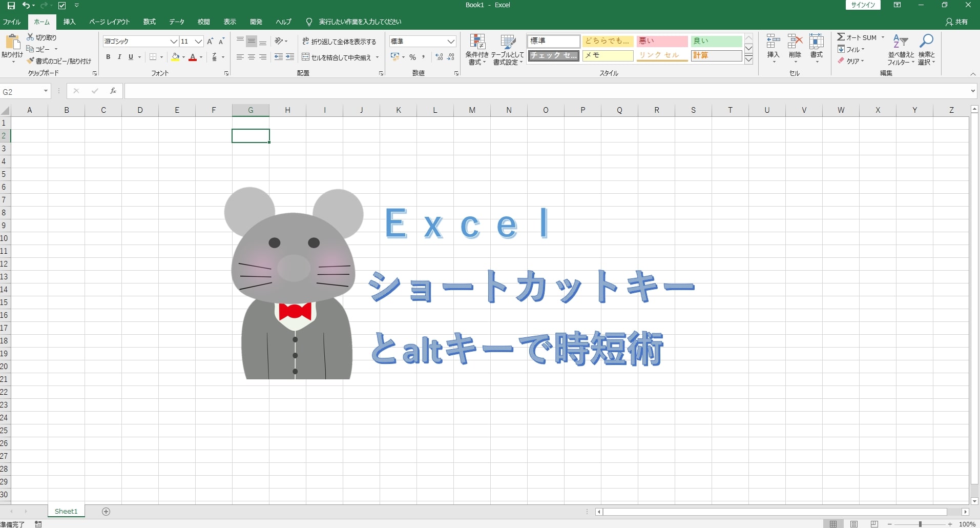
Task: Click the Insert cells icon
Action: tap(773, 42)
